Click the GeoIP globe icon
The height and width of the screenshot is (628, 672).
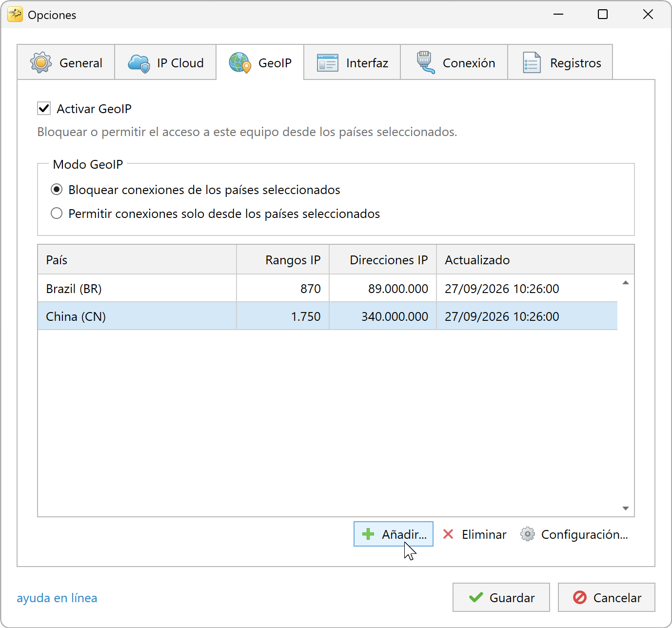240,62
